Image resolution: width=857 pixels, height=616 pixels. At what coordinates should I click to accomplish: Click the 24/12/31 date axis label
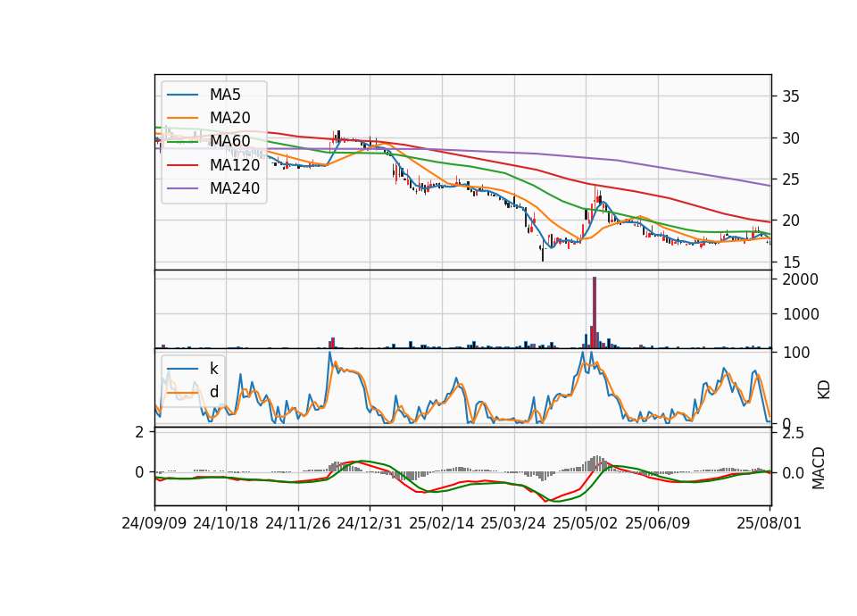coord(370,523)
